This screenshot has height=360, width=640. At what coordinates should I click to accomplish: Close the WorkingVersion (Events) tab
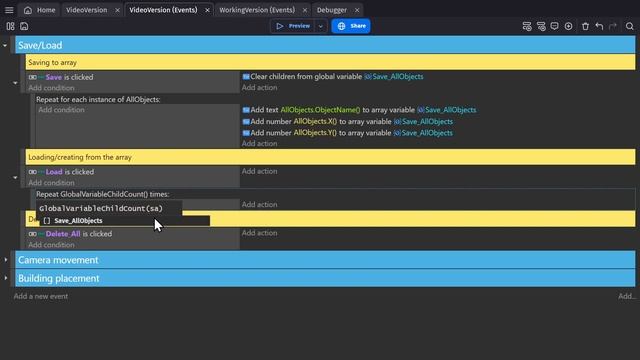[x=304, y=10]
